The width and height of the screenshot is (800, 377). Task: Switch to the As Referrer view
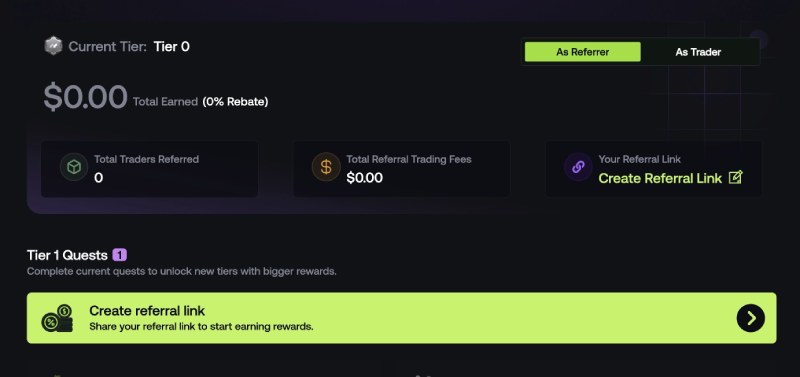[583, 52]
